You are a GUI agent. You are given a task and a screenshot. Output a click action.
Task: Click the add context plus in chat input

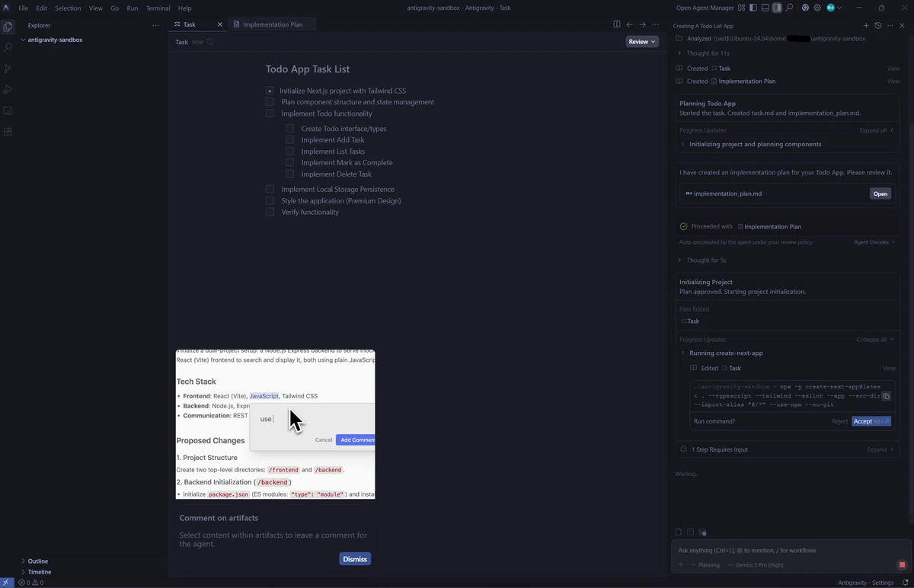tap(681, 565)
